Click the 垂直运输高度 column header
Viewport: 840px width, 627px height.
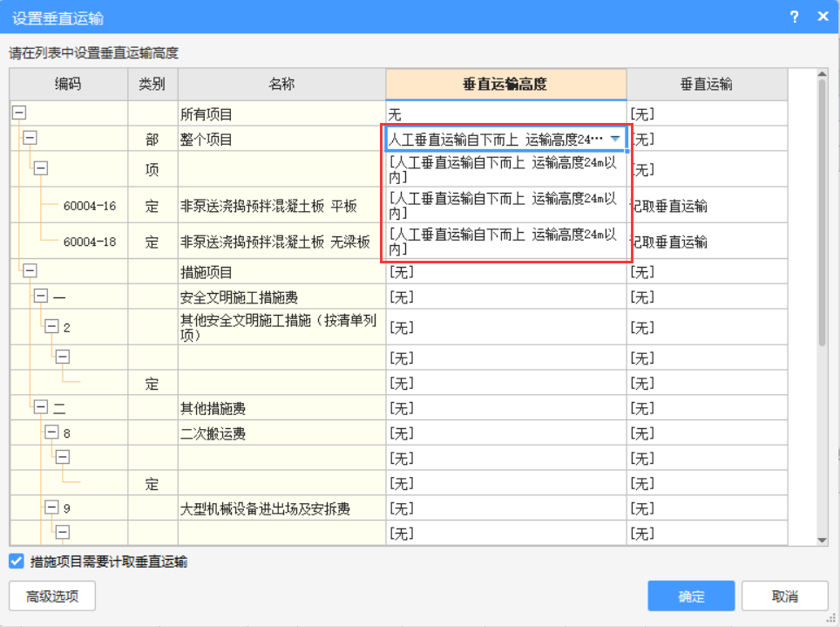point(505,85)
